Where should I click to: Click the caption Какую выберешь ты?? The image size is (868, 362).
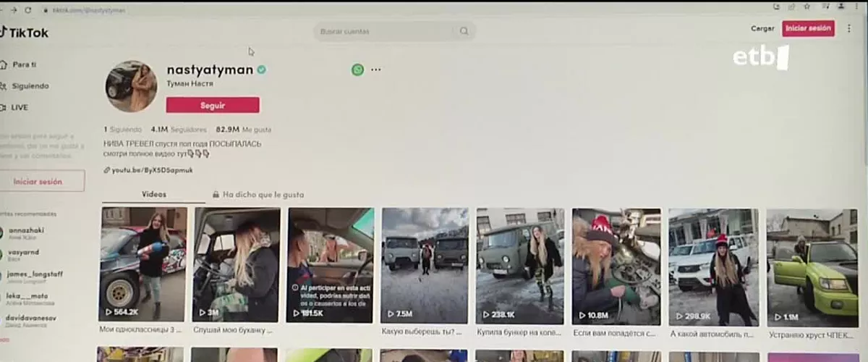pyautogui.click(x=422, y=332)
